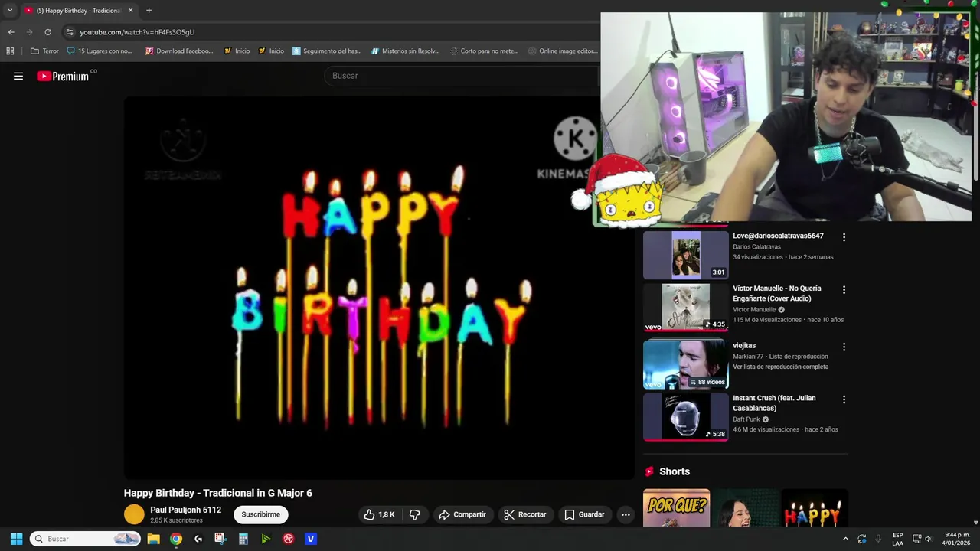Open the Misterios sin Resolv... bookmark
980x551 pixels.
coord(406,51)
